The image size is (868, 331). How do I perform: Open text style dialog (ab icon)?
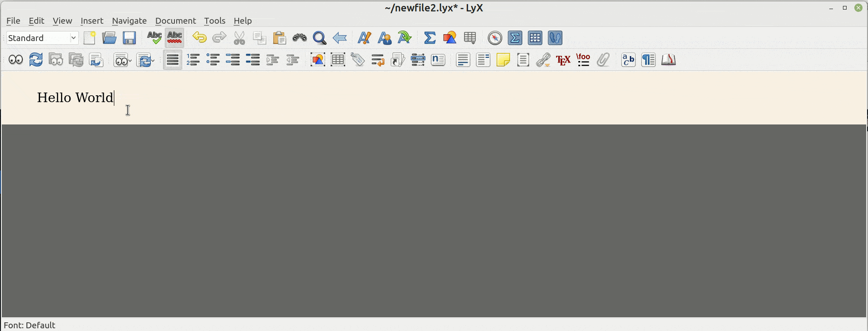tap(628, 60)
